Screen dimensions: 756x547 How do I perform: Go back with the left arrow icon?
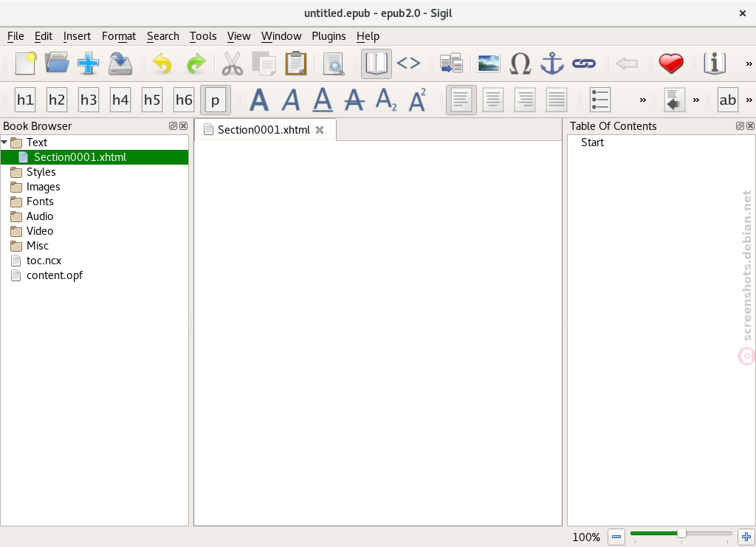click(627, 63)
